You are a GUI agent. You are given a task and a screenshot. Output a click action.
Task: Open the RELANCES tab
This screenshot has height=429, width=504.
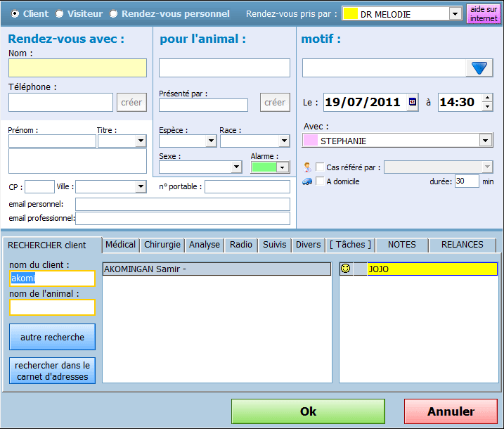[462, 245]
